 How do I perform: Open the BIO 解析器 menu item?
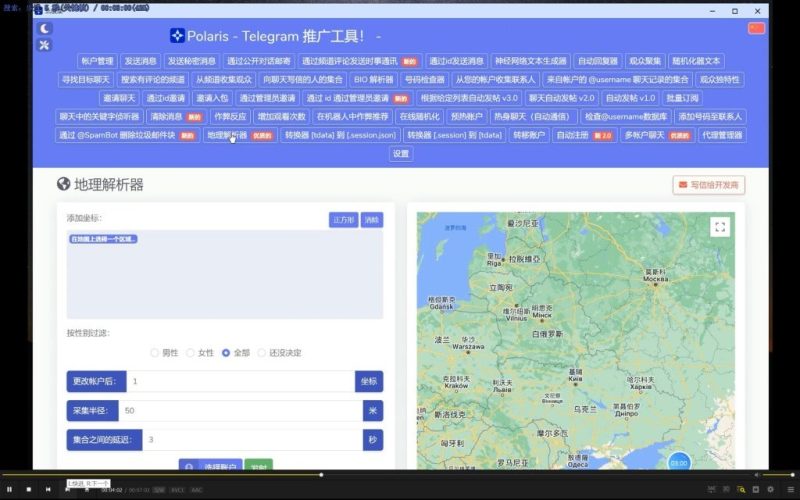374,80
